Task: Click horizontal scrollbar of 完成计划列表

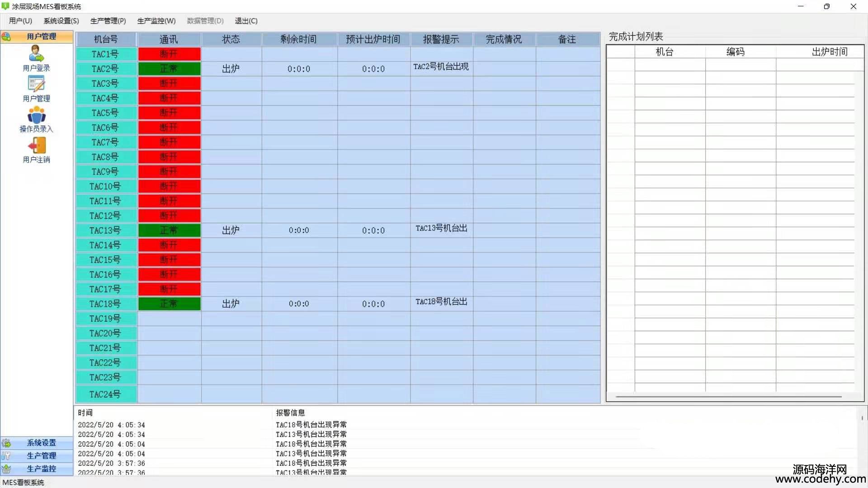Action: (x=729, y=397)
